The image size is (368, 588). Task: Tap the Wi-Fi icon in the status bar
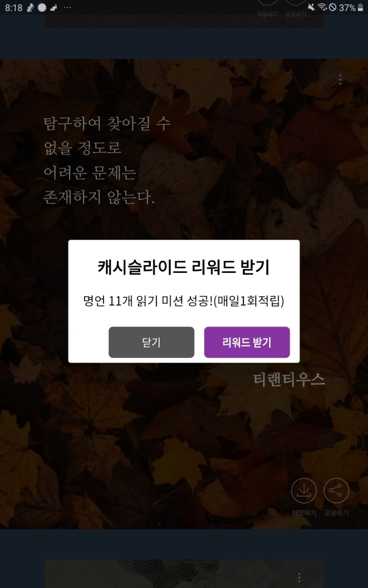click(322, 8)
